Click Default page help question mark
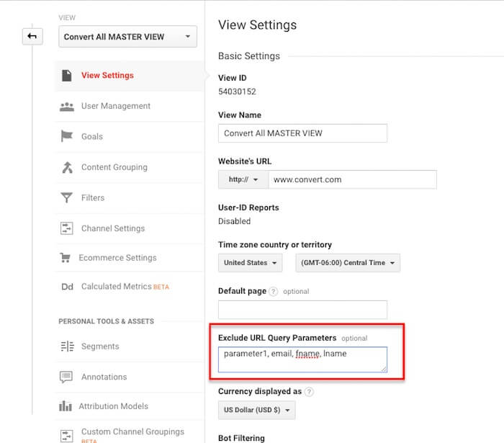 (273, 292)
